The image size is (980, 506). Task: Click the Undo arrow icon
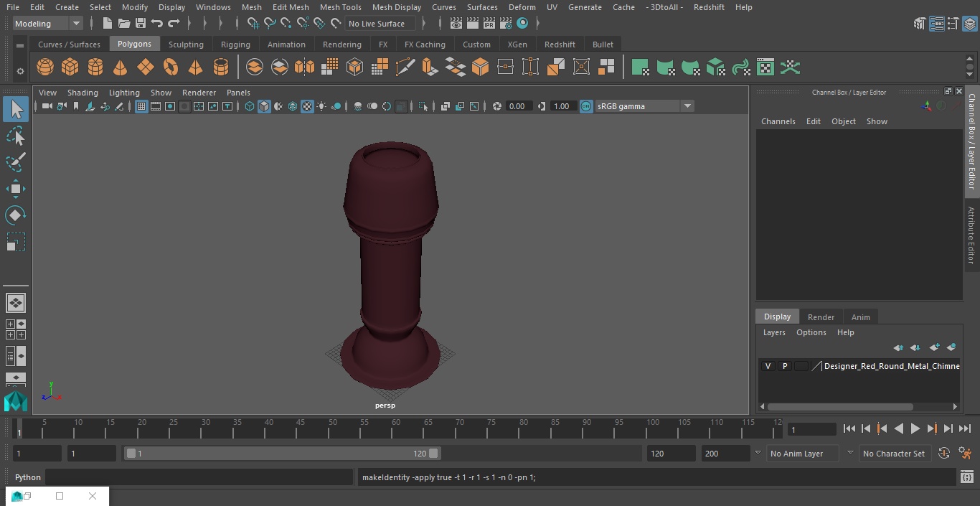point(157,24)
